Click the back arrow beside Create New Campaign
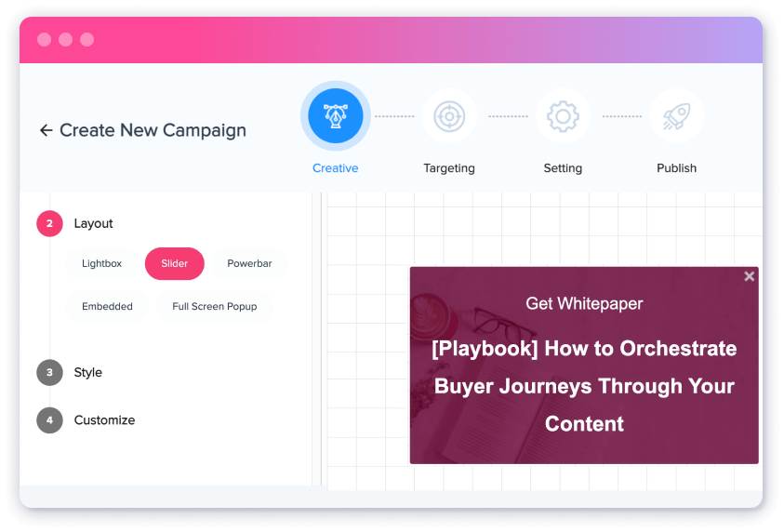784x532 pixels. pyautogui.click(x=46, y=130)
